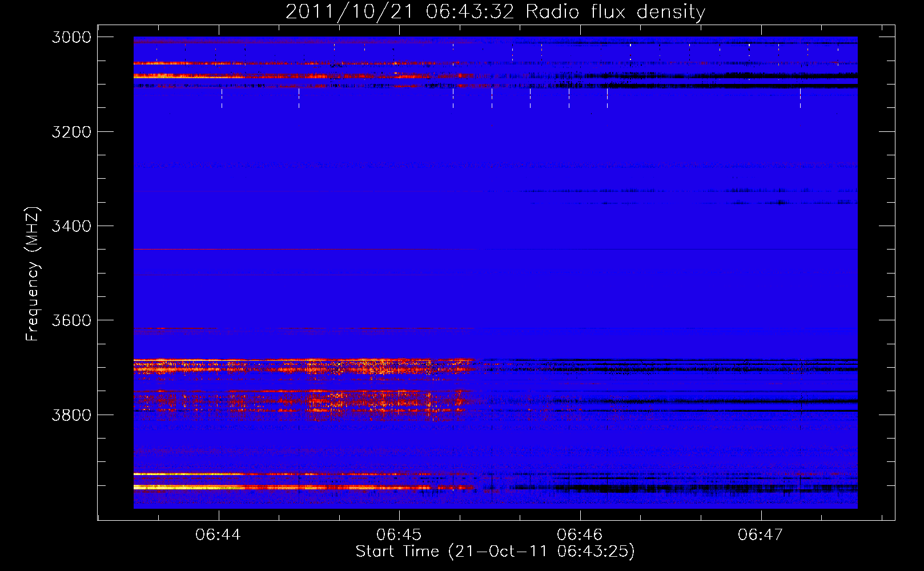Click the plot title "2011/10/21 06:43:32 Radio flux density"
This screenshot has width=924, height=571.
[495, 11]
